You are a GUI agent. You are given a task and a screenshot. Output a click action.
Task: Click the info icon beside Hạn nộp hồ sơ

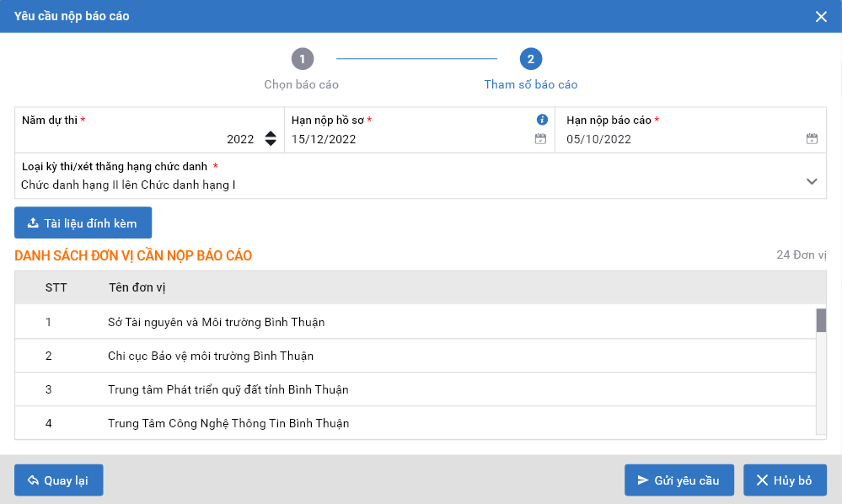pyautogui.click(x=542, y=120)
